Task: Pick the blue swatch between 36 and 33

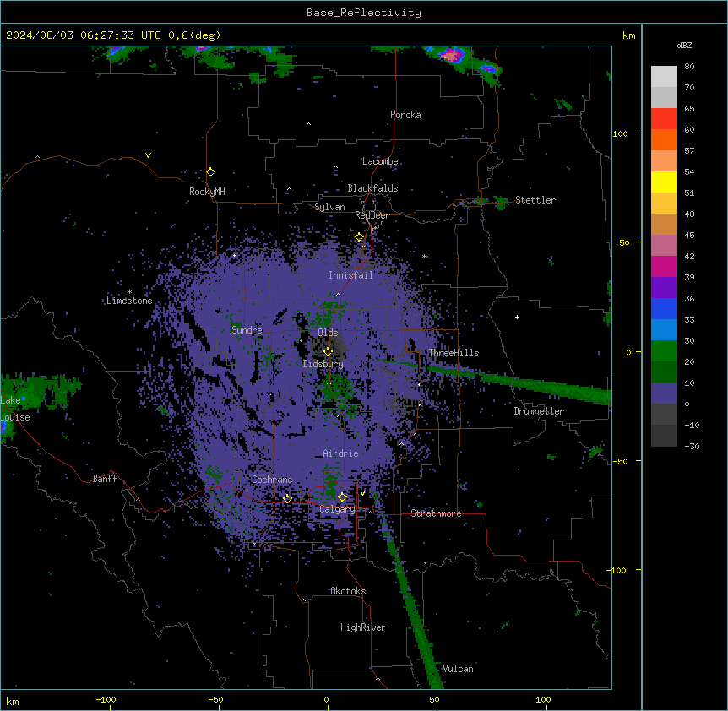Action: 664,308
